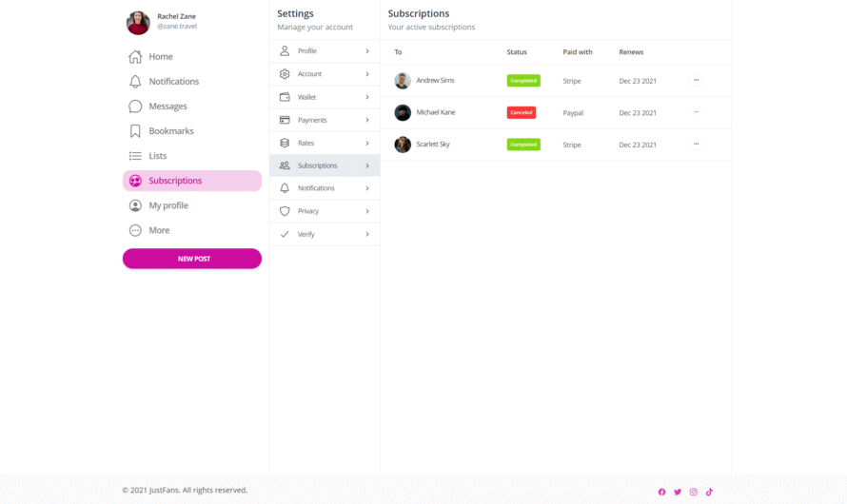Click Scarlett Sky's avatar thumbnail
This screenshot has height=504, width=847.
403,145
